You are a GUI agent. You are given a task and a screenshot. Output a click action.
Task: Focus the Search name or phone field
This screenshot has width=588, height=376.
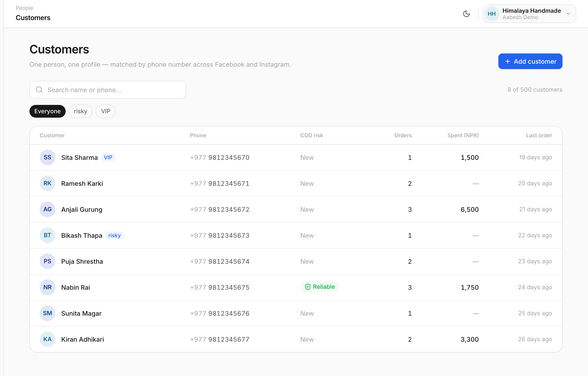pyautogui.click(x=108, y=90)
